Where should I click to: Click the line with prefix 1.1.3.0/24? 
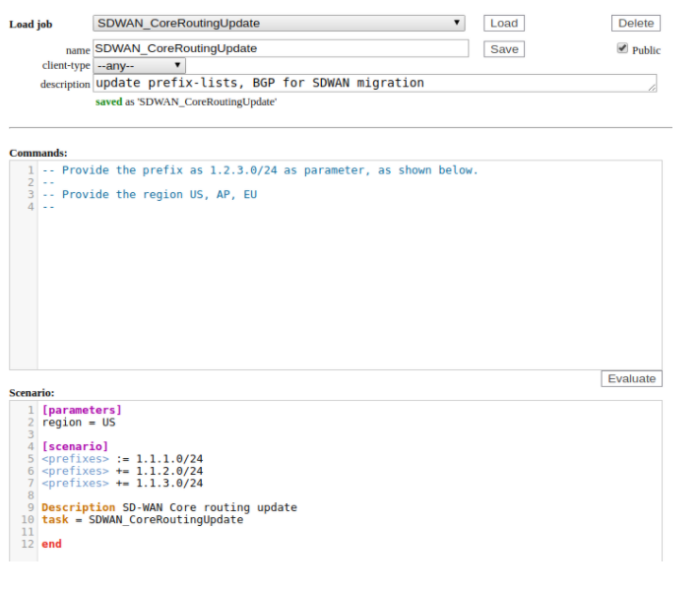tap(122, 484)
